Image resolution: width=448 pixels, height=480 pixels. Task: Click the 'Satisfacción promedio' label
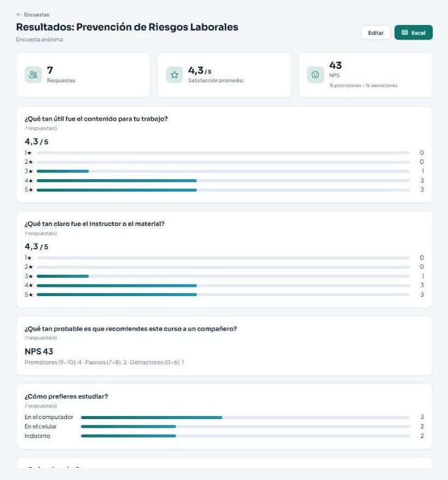[216, 80]
